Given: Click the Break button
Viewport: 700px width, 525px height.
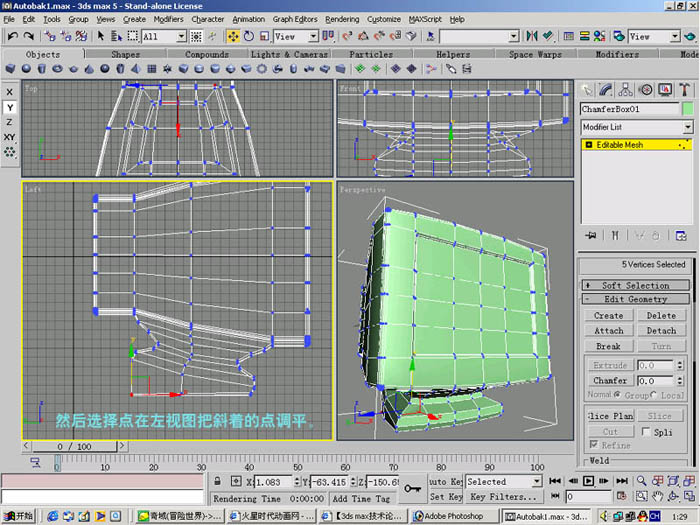Looking at the screenshot, I should click(609, 346).
